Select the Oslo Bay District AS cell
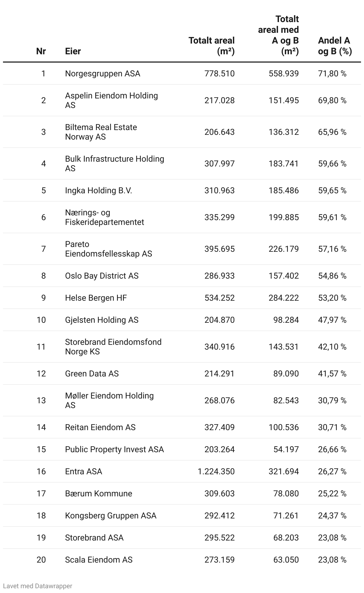This screenshot has width=364, height=593. (102, 276)
